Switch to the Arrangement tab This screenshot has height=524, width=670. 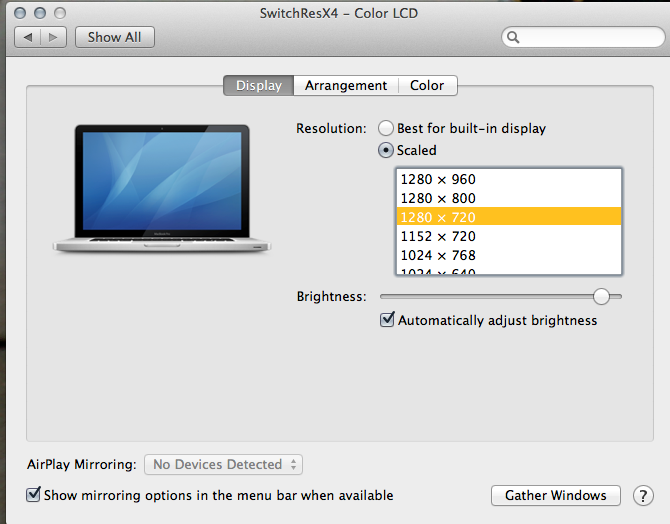pos(346,85)
